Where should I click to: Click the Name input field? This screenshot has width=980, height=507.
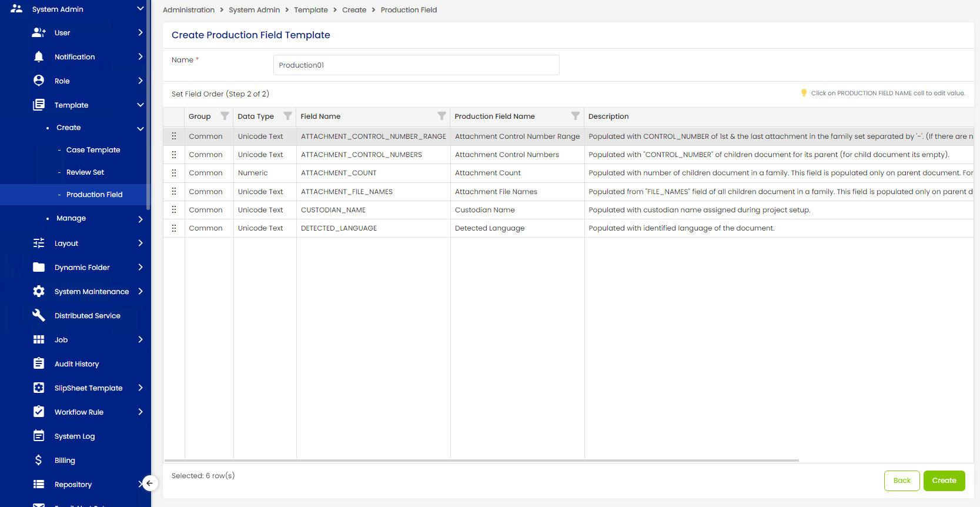tap(416, 65)
